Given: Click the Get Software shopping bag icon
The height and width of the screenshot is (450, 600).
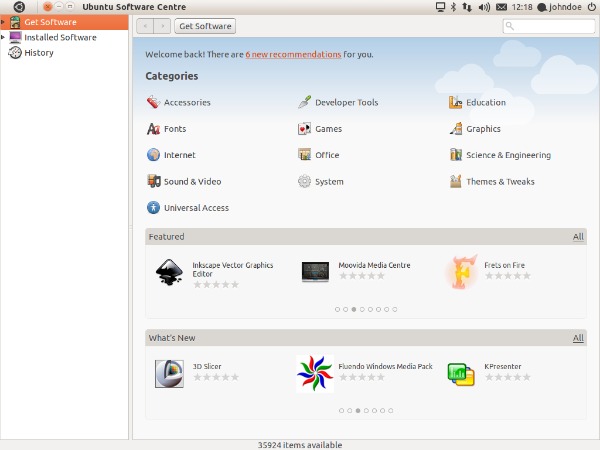Looking at the screenshot, I should click(15, 22).
